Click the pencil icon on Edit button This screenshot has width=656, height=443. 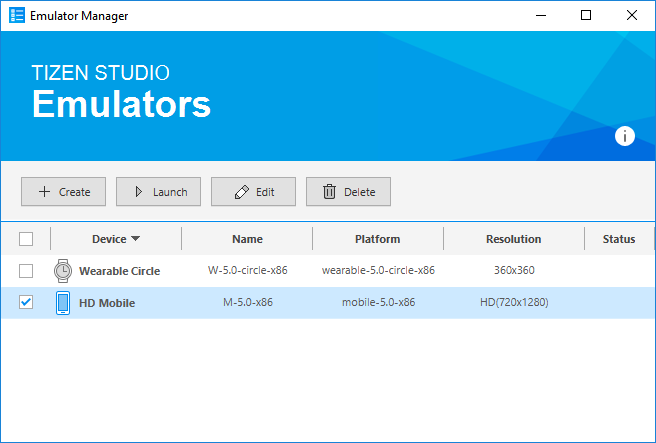[x=241, y=192]
